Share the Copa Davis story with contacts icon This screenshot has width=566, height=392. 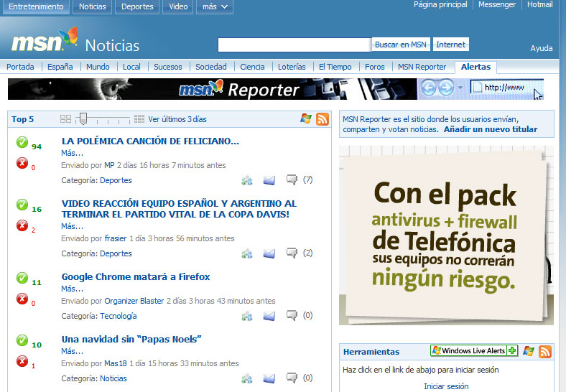tap(247, 253)
